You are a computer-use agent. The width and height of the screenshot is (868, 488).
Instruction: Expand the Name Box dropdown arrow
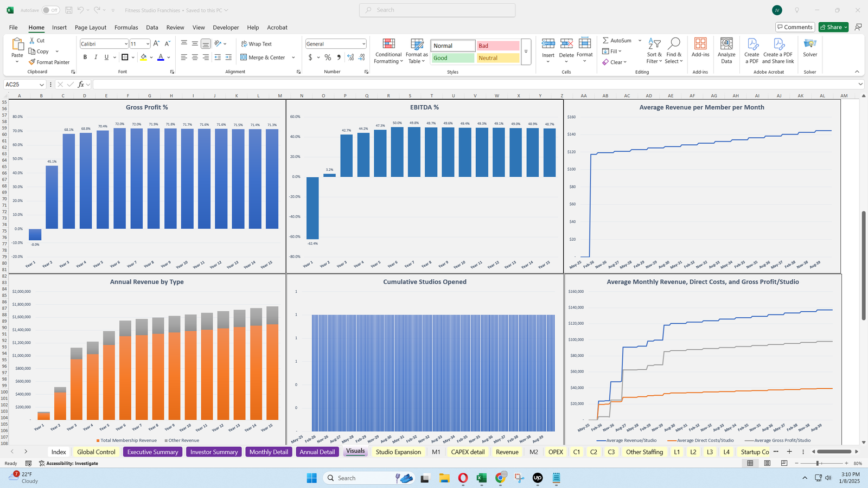point(41,85)
